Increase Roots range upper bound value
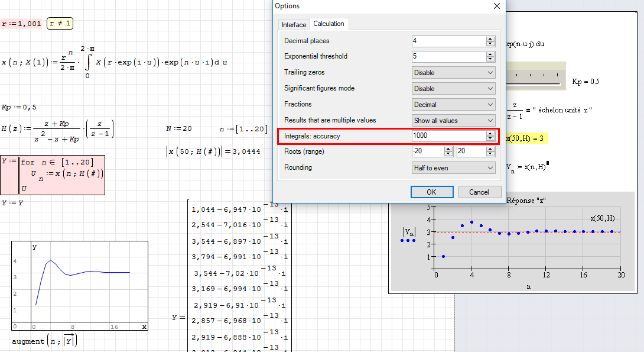 490,149
